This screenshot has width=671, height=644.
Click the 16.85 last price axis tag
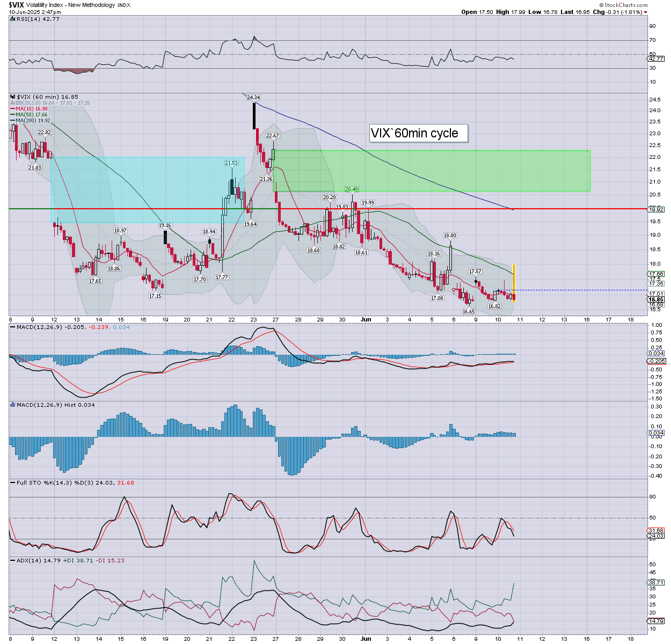click(x=656, y=299)
